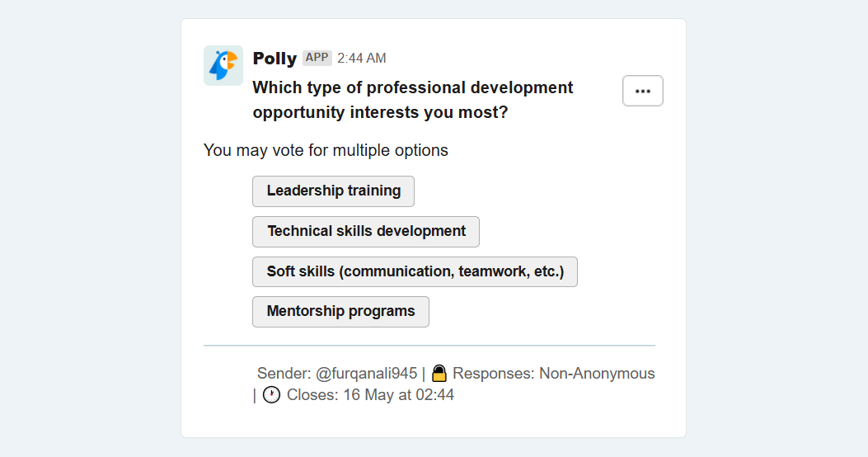Choose Soft skills (communication, teamwork, etc.)
This screenshot has width=868, height=457.
[415, 271]
